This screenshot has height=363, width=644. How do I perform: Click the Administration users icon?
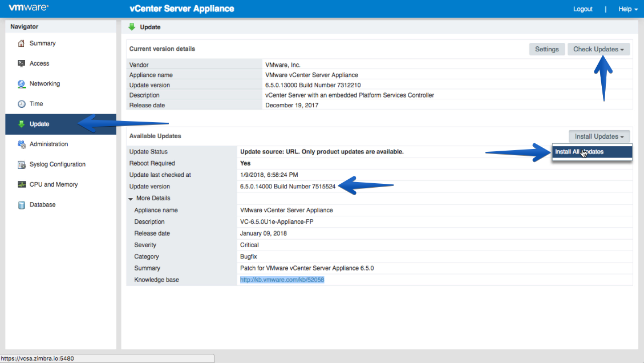[21, 144]
